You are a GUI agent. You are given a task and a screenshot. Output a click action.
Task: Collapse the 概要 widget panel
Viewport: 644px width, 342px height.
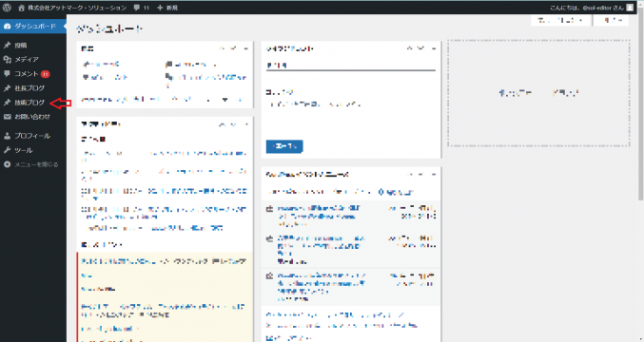point(245,48)
